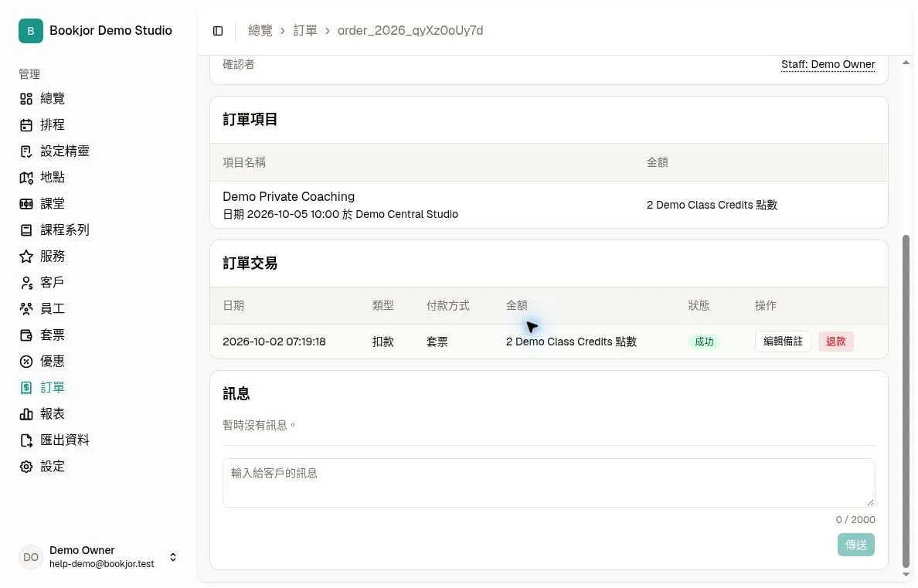This screenshot has width=918, height=588.
Task: Click the 匯出資料 export file icon
Action: (25, 440)
